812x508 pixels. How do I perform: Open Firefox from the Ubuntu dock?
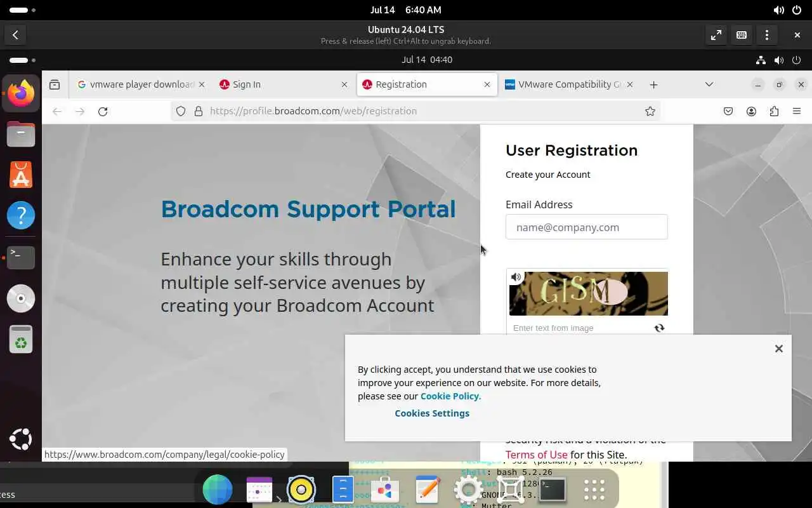(x=21, y=94)
